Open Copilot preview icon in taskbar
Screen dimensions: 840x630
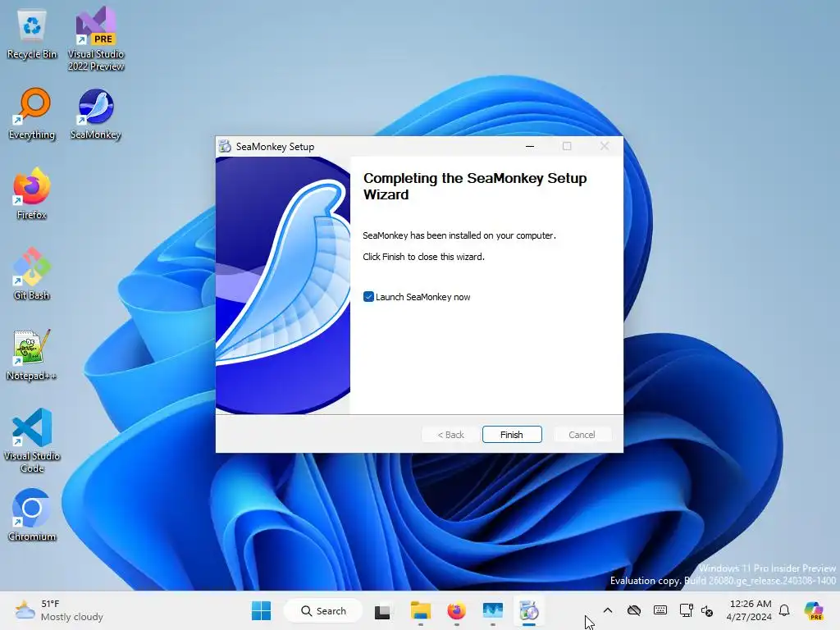814,610
